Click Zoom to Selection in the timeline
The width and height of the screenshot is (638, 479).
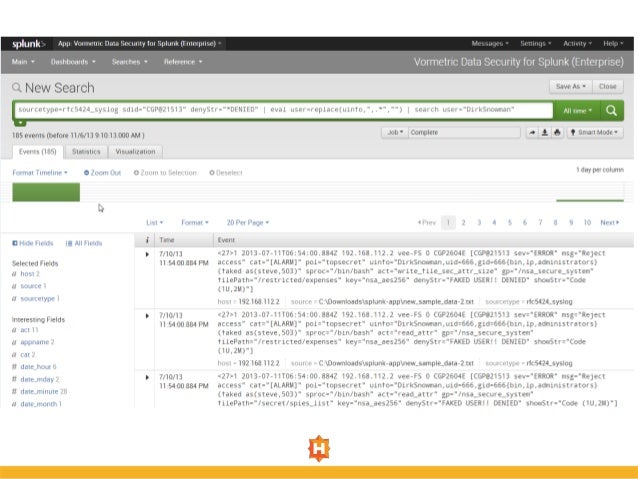pos(165,173)
